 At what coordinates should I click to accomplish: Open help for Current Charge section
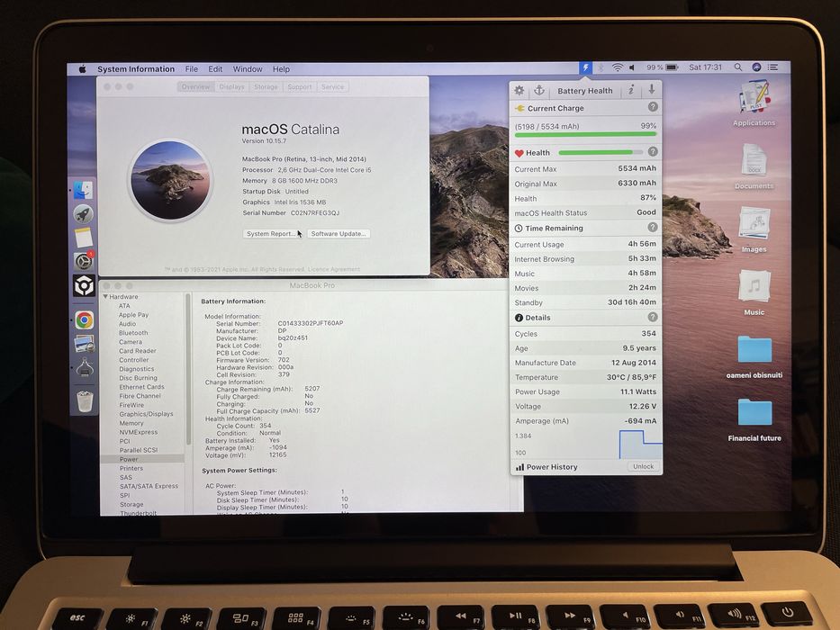click(653, 106)
